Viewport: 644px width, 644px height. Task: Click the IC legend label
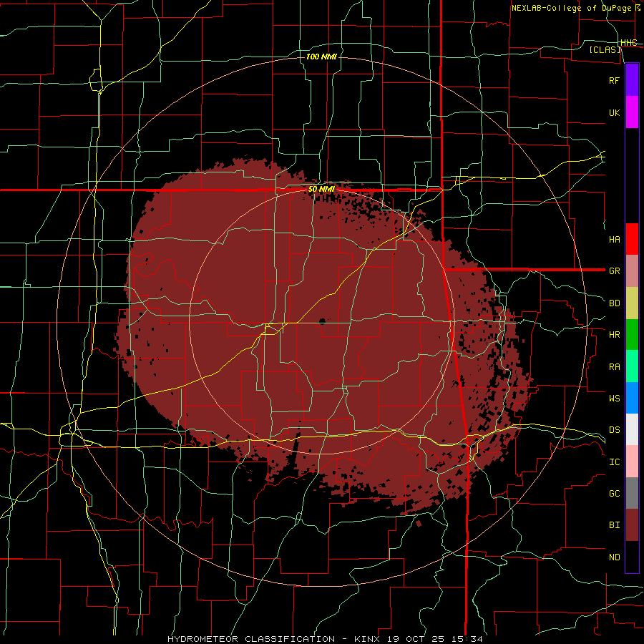pyautogui.click(x=614, y=462)
